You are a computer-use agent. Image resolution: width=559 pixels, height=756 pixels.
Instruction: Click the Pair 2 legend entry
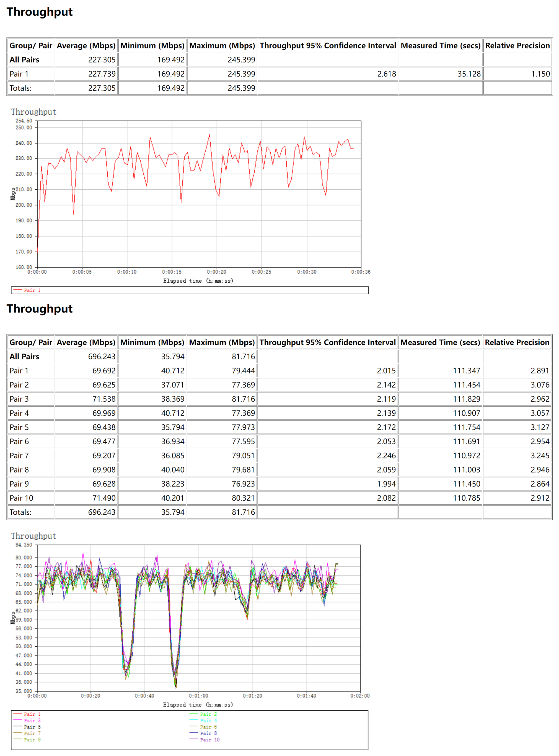pos(208,714)
